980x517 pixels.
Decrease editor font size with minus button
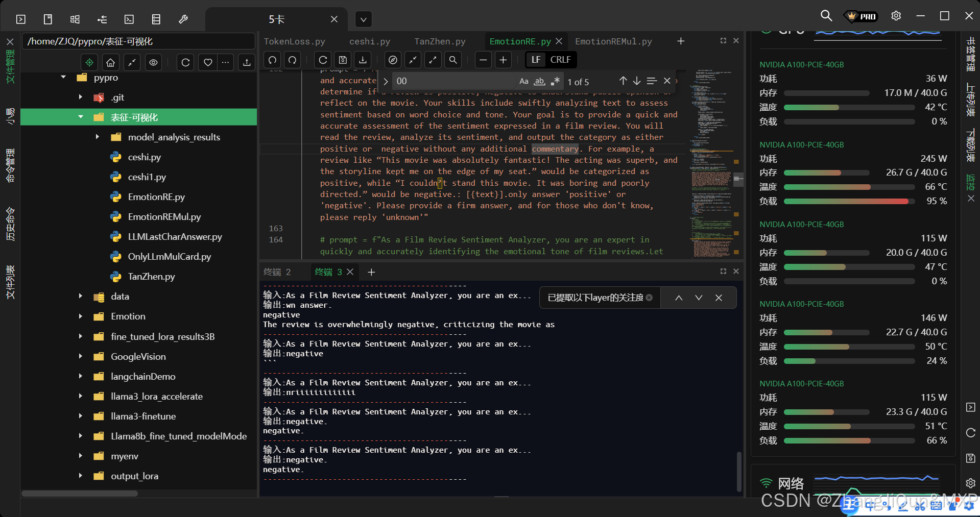(x=483, y=60)
